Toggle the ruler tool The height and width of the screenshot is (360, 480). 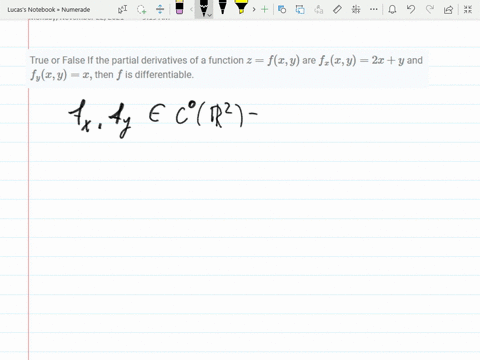(x=337, y=9)
